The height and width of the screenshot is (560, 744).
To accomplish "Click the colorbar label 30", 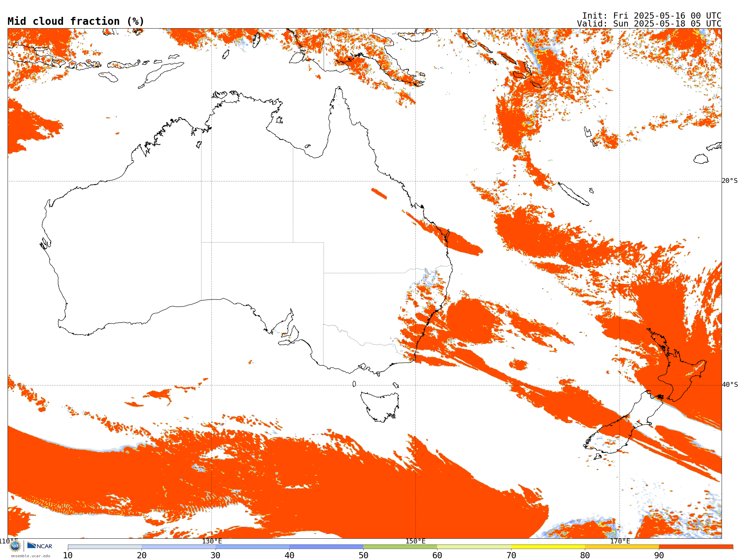I will coord(216,555).
